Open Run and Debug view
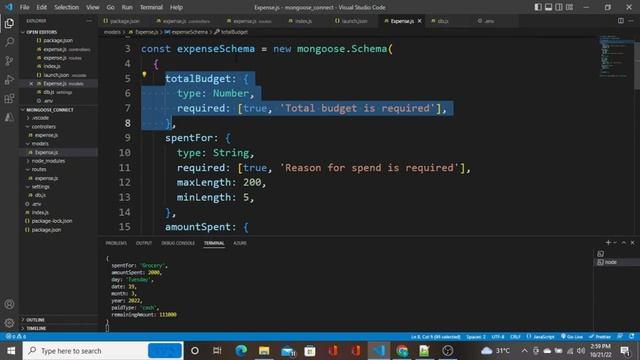Viewport: 640px width, 360px height. (x=9, y=80)
